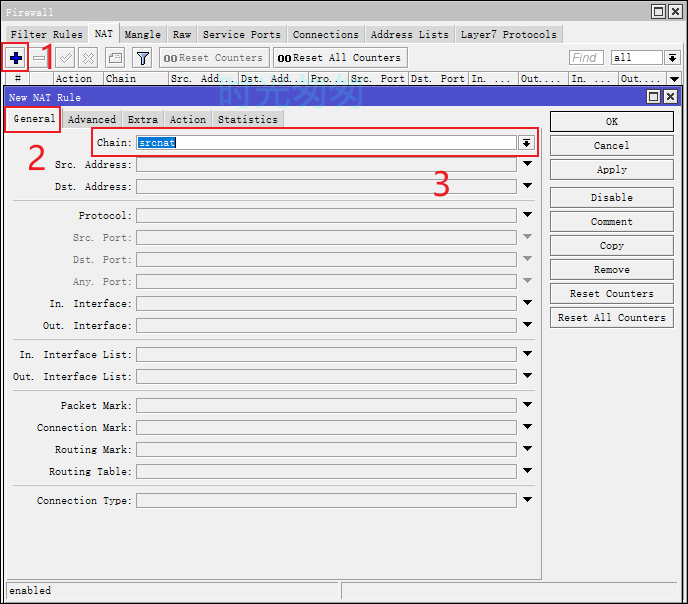Expand the Src. Address field

[527, 164]
